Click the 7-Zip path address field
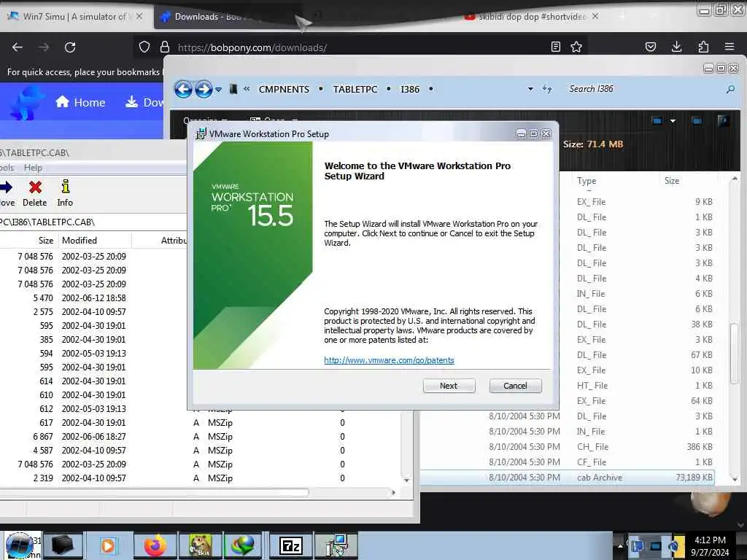The height and width of the screenshot is (560, 747). click(x=93, y=222)
